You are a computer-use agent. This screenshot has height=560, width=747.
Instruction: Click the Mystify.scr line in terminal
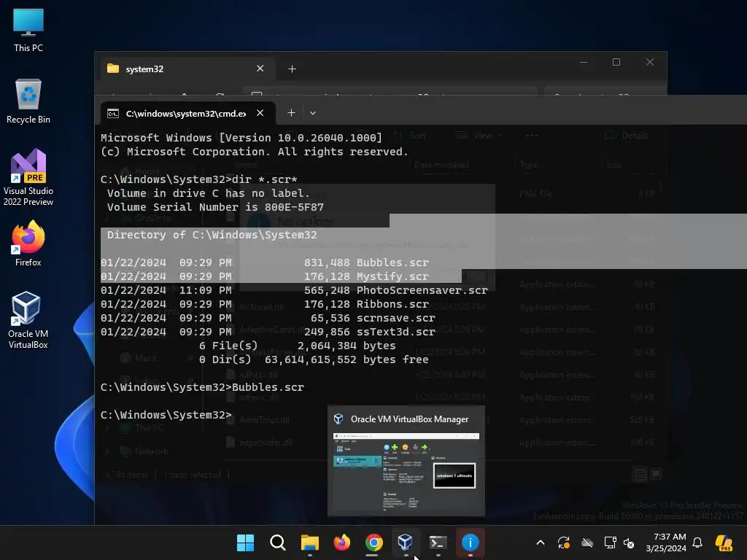(265, 276)
